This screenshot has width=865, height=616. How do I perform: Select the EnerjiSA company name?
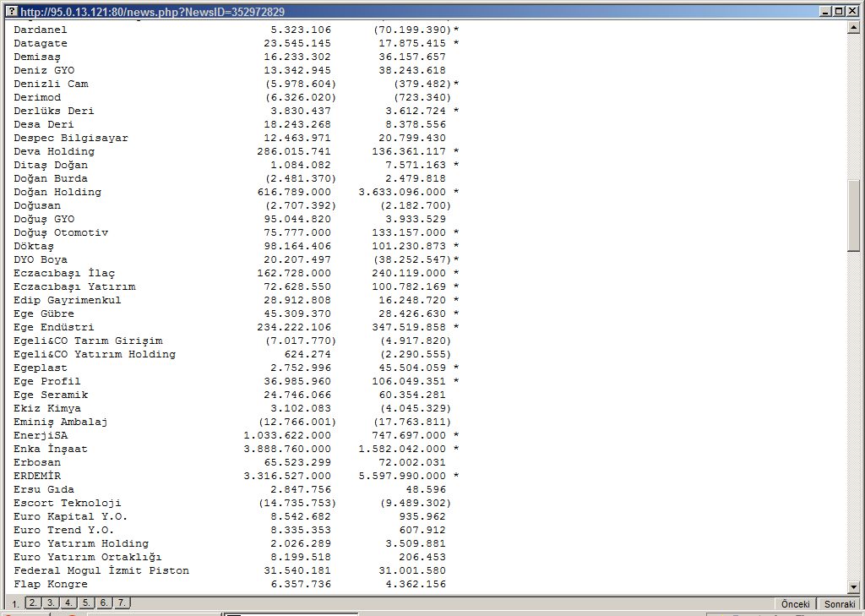click(x=41, y=435)
